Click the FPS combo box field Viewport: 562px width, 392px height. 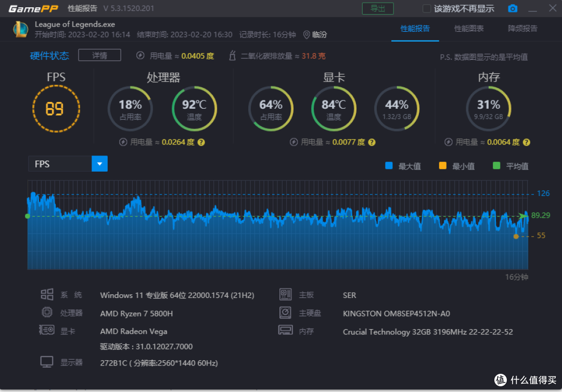pyautogui.click(x=68, y=164)
